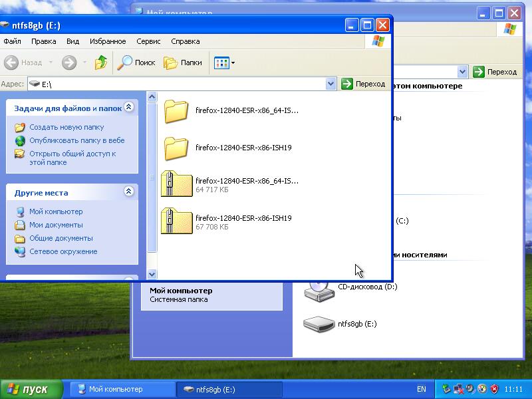The image size is (532, 399).
Task: Select the ntfs8gb (E:) drive icon
Action: coord(319,324)
